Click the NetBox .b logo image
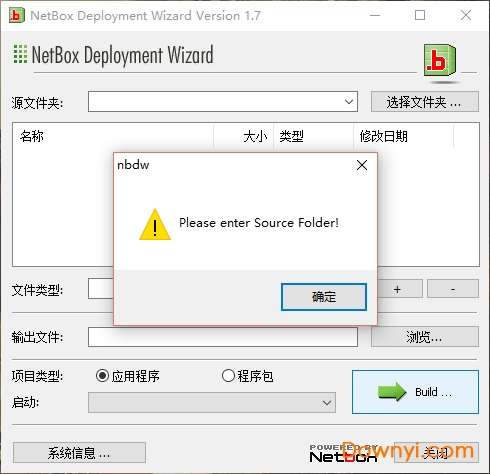Viewport: 490px width, 474px height. coord(440,61)
